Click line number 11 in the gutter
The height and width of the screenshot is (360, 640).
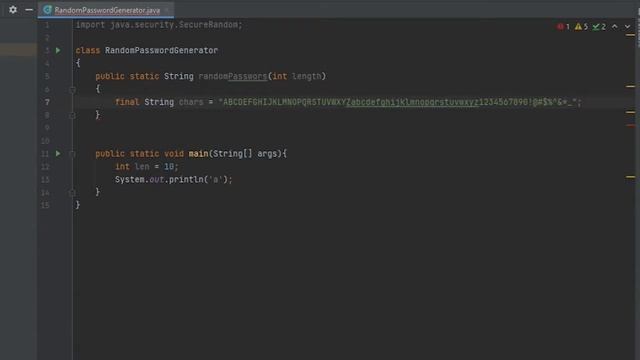(x=46, y=154)
